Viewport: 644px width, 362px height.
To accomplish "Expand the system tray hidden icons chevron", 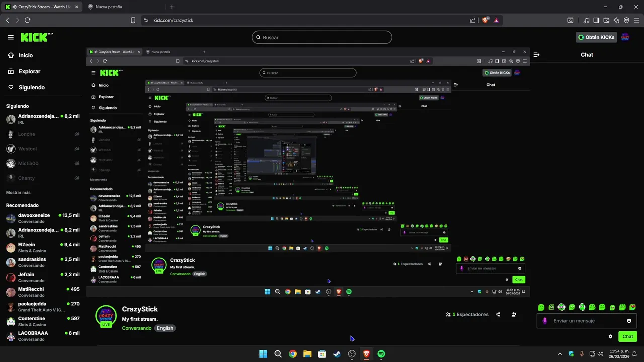I will pos(560,354).
